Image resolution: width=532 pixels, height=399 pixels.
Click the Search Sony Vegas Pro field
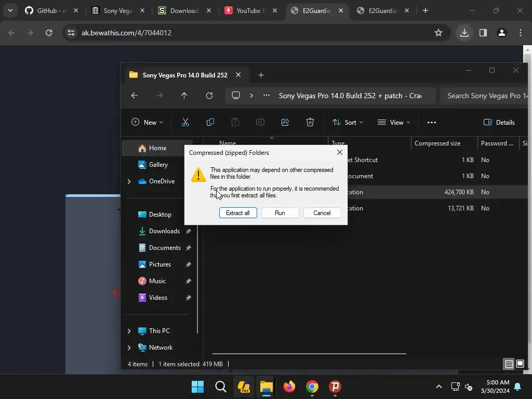pyautogui.click(x=485, y=96)
